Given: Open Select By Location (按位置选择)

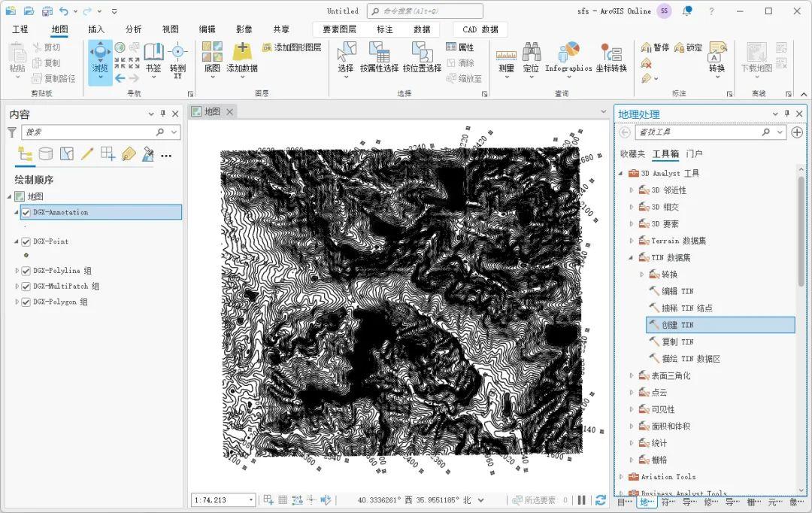Looking at the screenshot, I should coord(422,57).
